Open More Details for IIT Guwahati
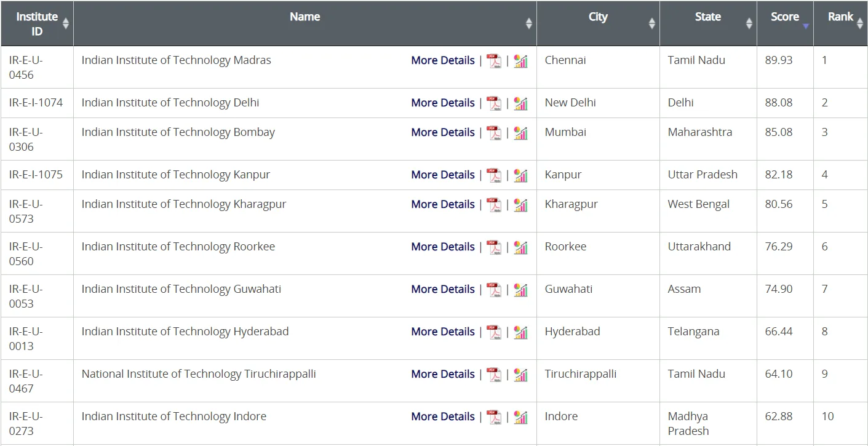Screen dimensions: 868x446 click(443, 289)
